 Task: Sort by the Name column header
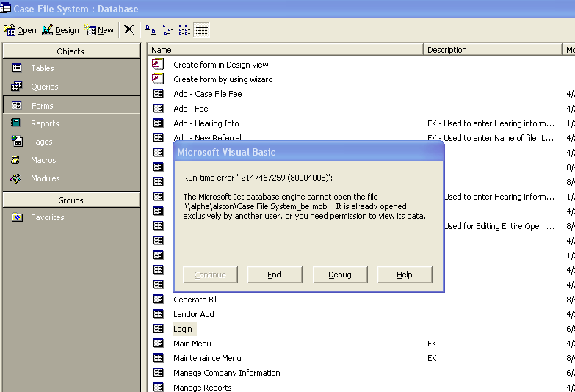coord(286,50)
